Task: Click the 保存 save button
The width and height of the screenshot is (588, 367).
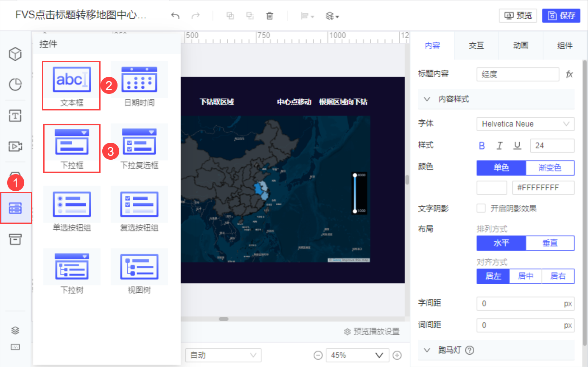Action: pyautogui.click(x=561, y=16)
